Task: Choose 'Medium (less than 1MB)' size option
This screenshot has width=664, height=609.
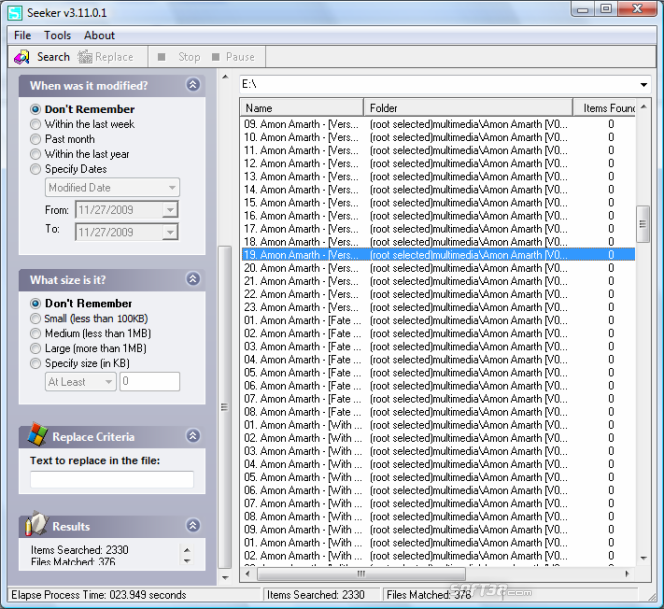Action: pos(36,333)
